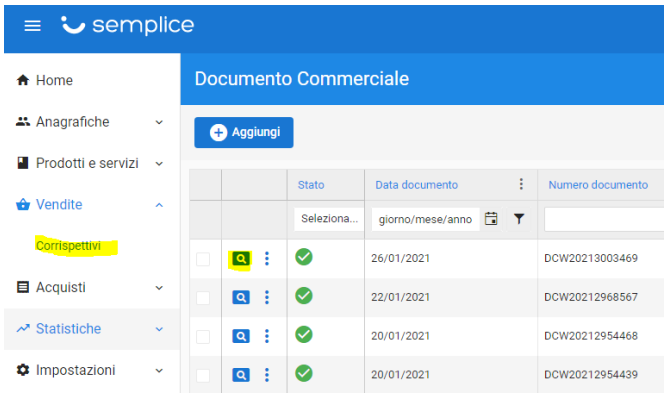The width and height of the screenshot is (669, 398).
Task: Expand the Impostazioni menu chevron
Action: click(x=159, y=371)
